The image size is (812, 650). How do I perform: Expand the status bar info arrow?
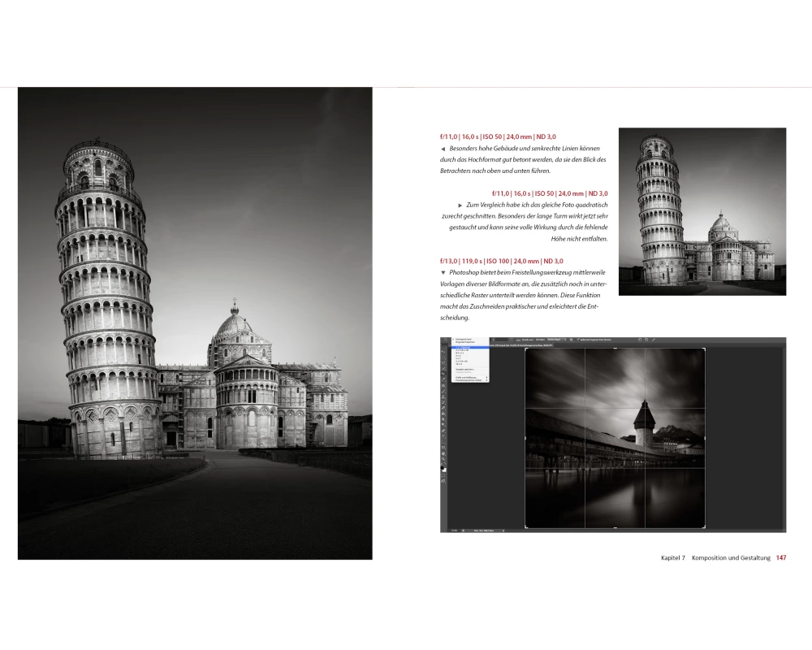tap(503, 530)
